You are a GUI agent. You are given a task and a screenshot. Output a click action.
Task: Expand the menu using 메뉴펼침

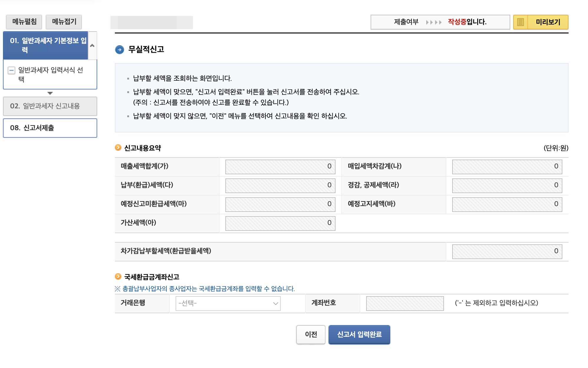(24, 21)
